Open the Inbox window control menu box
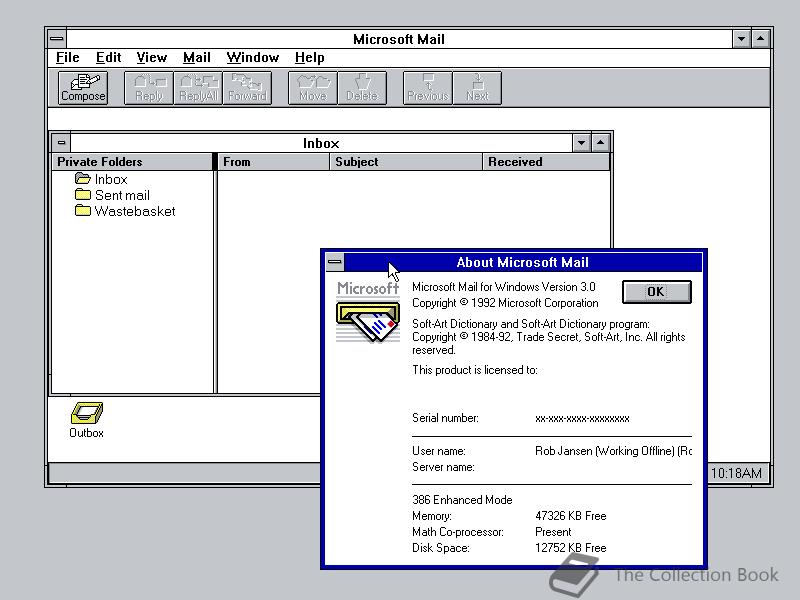This screenshot has width=800, height=600. click(61, 143)
